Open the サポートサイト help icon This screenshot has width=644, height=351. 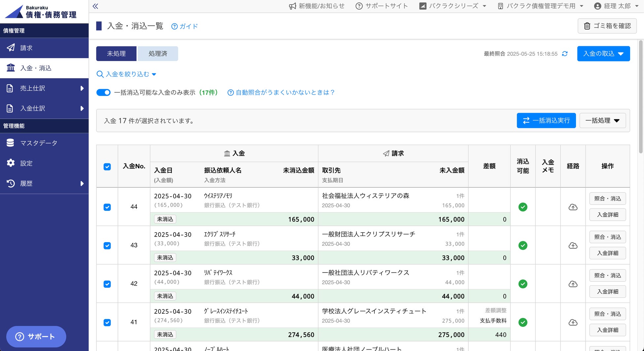click(x=359, y=6)
